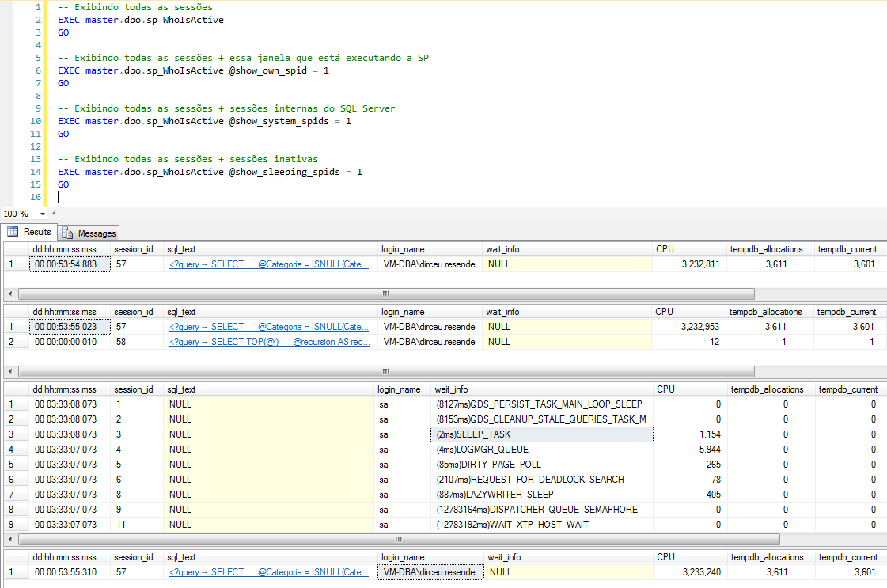Open sql_text query link in first result grid
The width and height of the screenshot is (887, 588).
point(269,264)
